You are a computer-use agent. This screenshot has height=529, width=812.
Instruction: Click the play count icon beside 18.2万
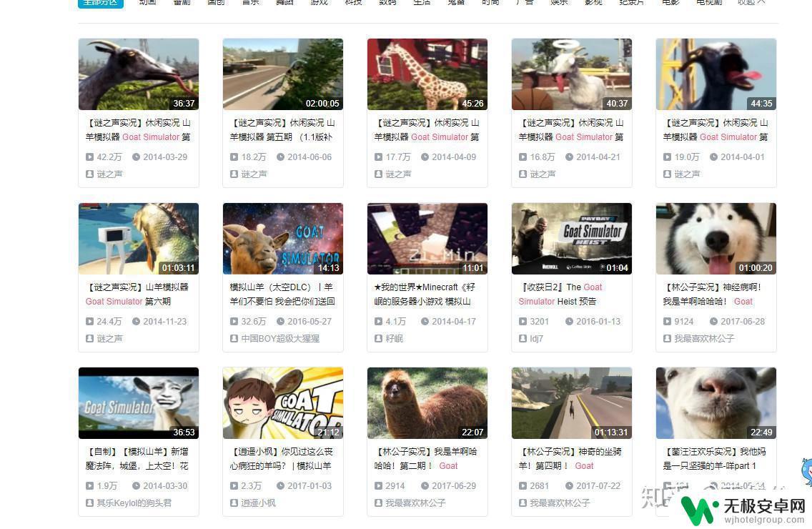coord(234,157)
